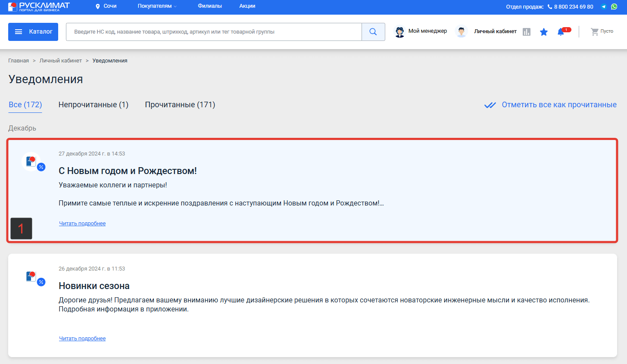
Task: Open the Сочи city location selector
Action: click(106, 6)
